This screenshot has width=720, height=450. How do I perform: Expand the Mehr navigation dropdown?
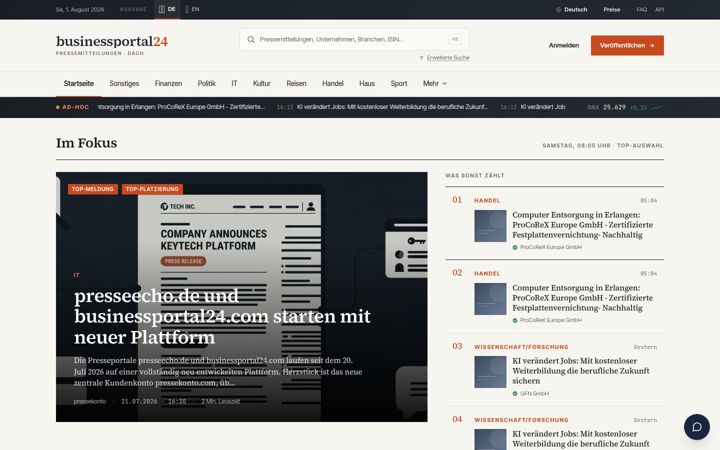pos(434,84)
